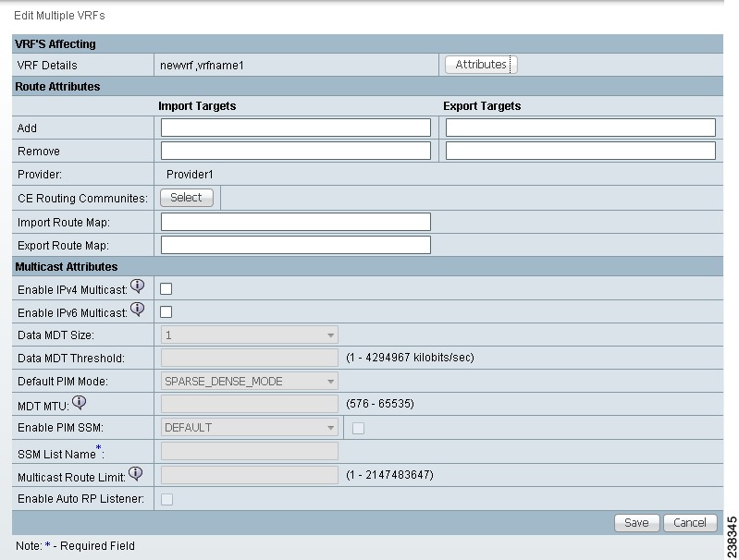The image size is (739, 560).
Task: Show the Multicast Route Limit info icon
Action: (x=135, y=473)
